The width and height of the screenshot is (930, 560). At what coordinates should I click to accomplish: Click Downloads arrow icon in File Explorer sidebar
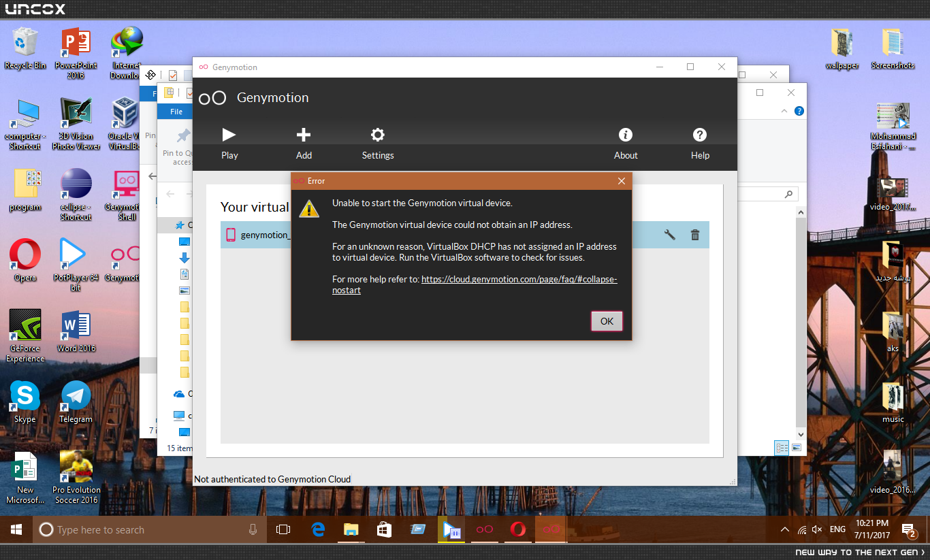184,258
